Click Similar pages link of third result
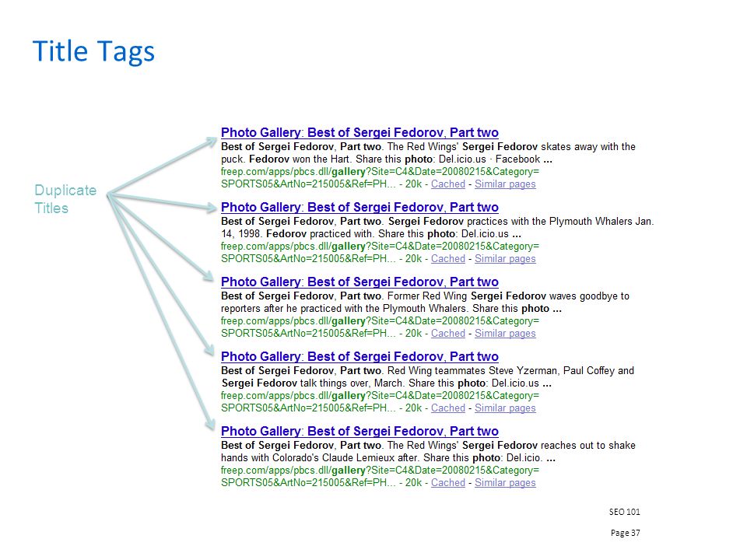Screen dimensions: 747x560 coord(505,334)
